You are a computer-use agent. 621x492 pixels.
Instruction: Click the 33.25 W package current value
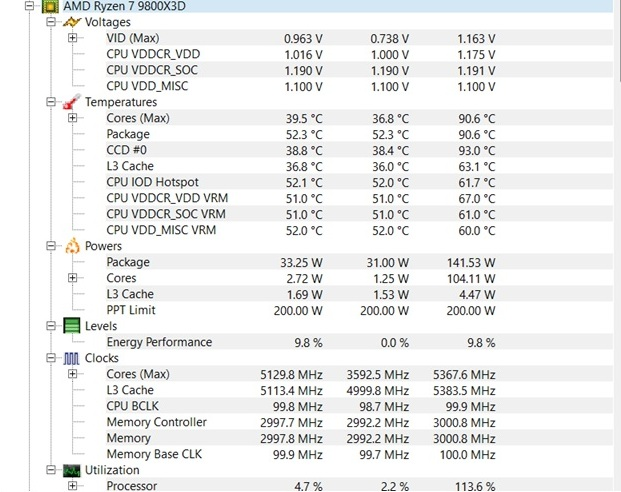click(x=301, y=263)
